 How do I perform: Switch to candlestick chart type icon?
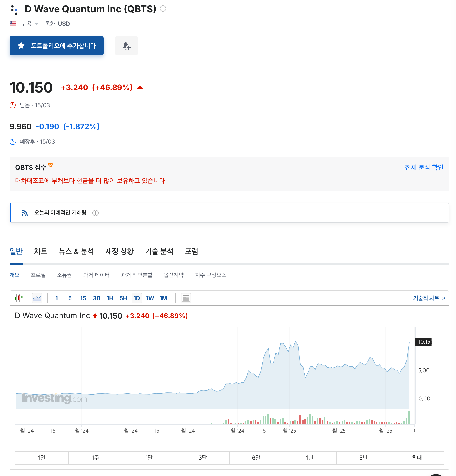coord(19,298)
